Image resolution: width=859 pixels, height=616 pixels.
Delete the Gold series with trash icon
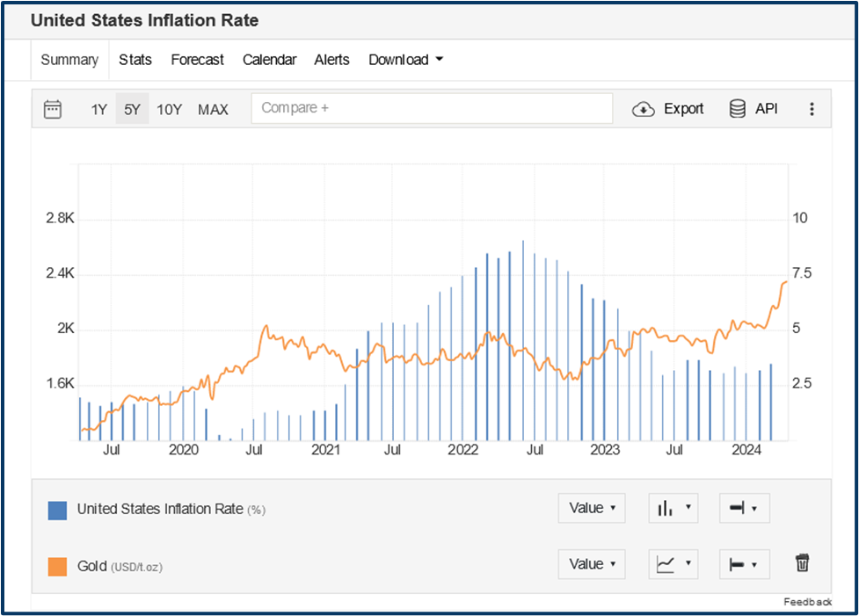point(801,563)
